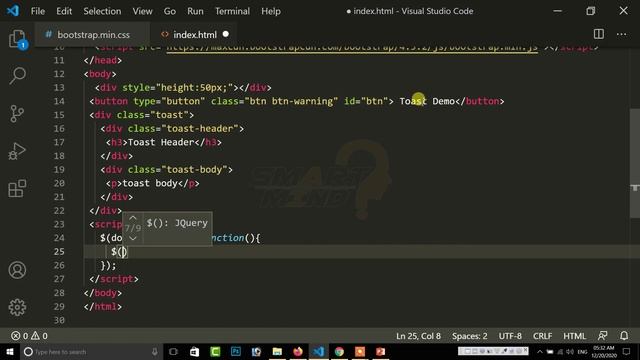Image resolution: width=640 pixels, height=360 pixels.
Task: Open the editor More Actions ellipsis
Action: [x=621, y=34]
